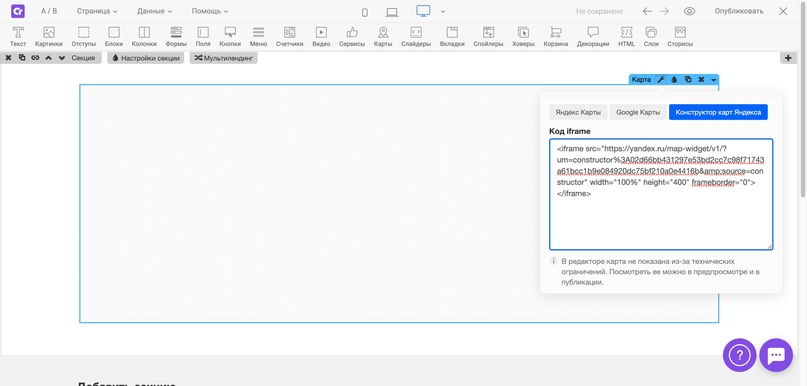Open the Слои tool
Image resolution: width=807 pixels, height=386 pixels.
click(x=651, y=37)
